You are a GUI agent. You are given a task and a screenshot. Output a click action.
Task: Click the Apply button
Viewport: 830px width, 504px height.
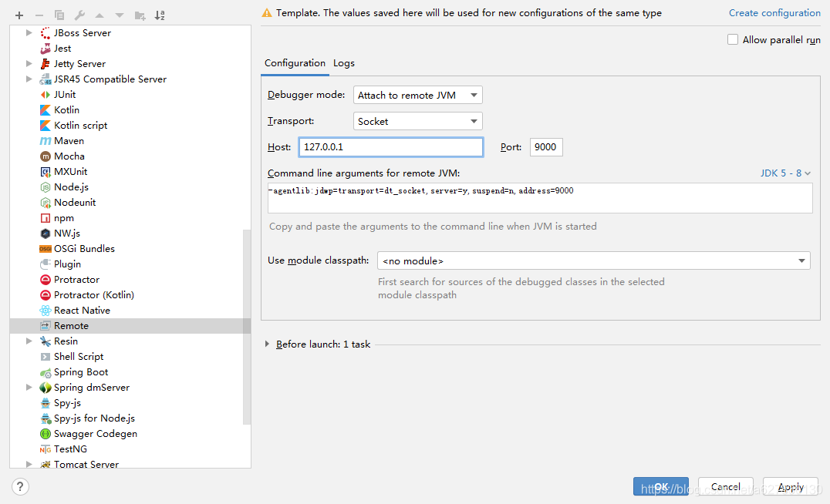click(x=791, y=486)
